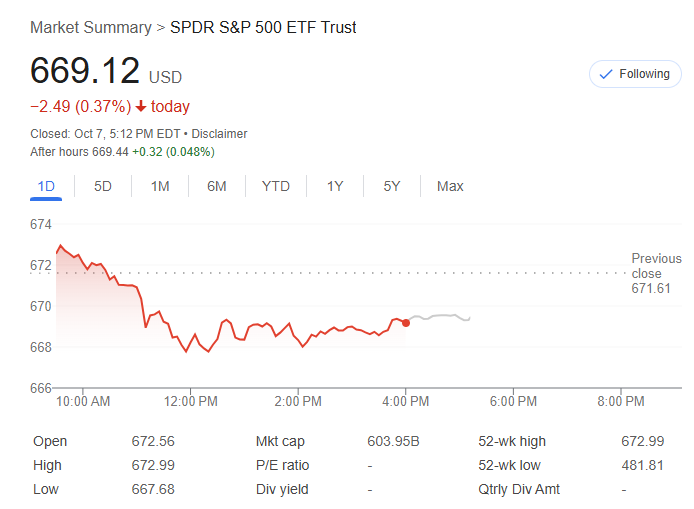
Task: Click the SPDR S&P 500 ETF Trust title
Action: click(x=263, y=27)
